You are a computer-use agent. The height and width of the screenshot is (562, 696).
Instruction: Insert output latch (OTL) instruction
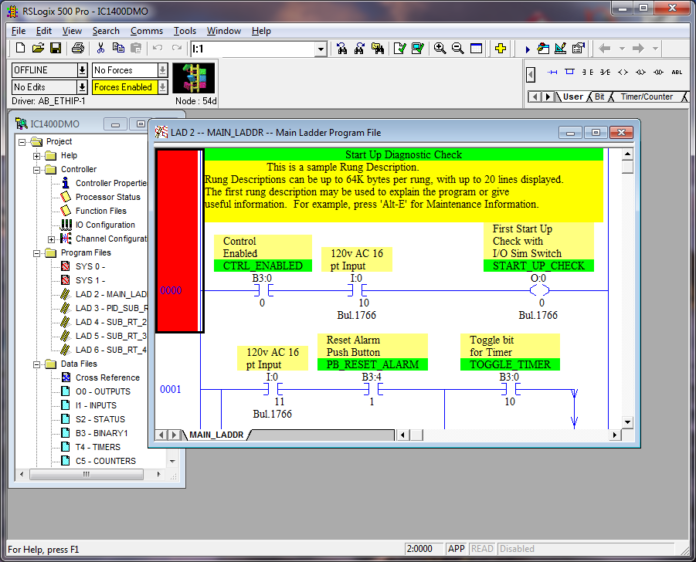click(641, 72)
